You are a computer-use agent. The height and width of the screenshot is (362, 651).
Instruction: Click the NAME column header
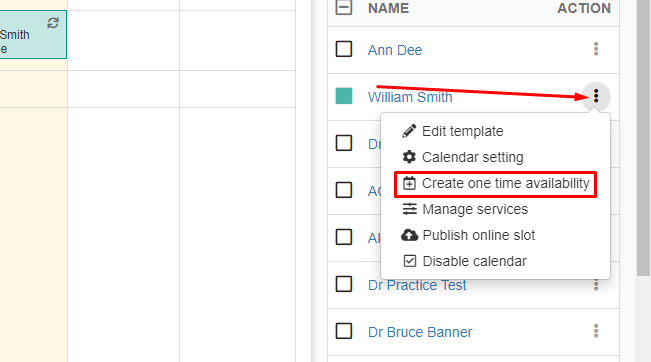click(x=388, y=8)
